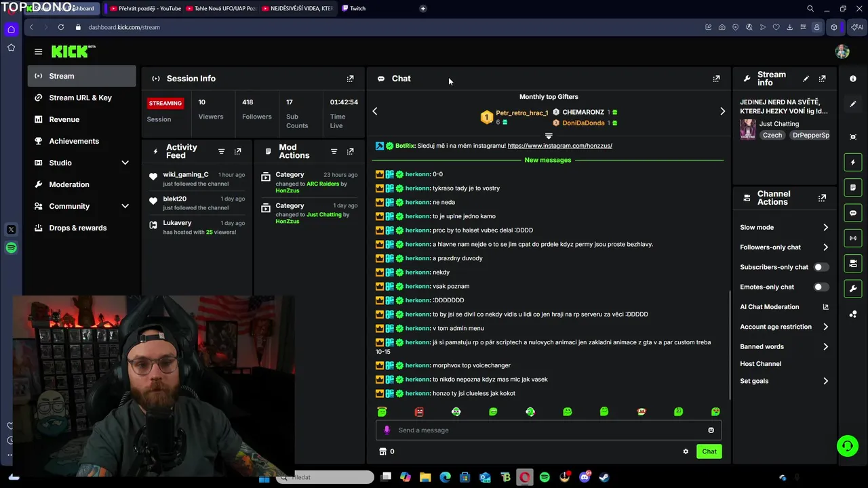Image resolution: width=868 pixels, height=488 pixels.
Task: Open Account age restriction options
Action: pyautogui.click(x=785, y=327)
